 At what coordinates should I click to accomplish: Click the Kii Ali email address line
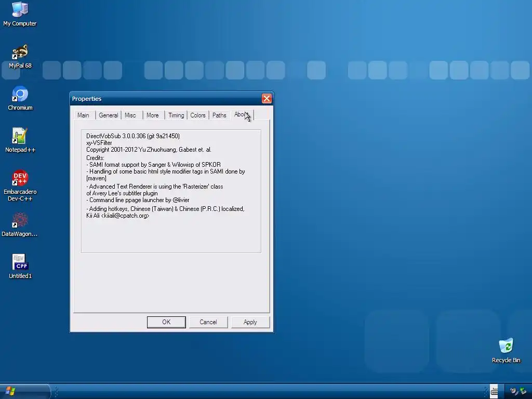click(118, 216)
